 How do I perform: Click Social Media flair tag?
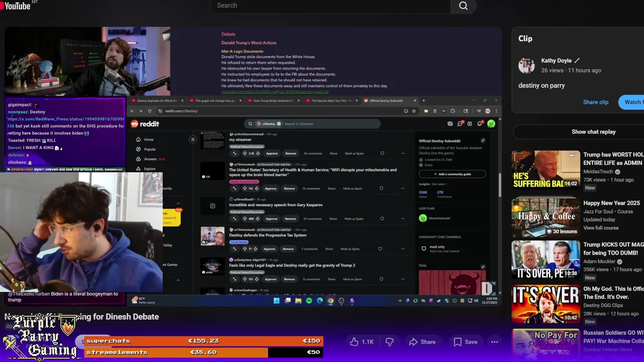[x=238, y=242]
